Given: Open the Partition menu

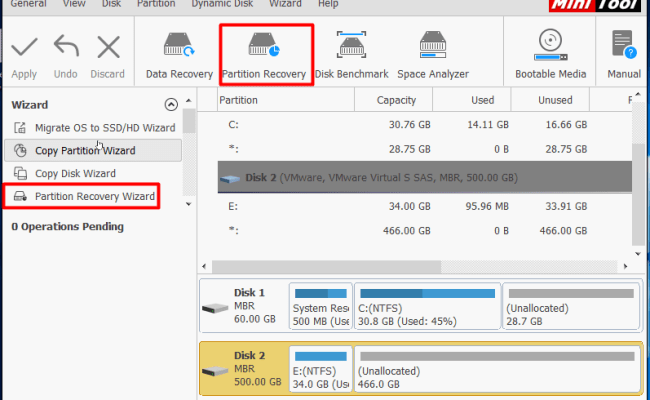Looking at the screenshot, I should (x=156, y=4).
